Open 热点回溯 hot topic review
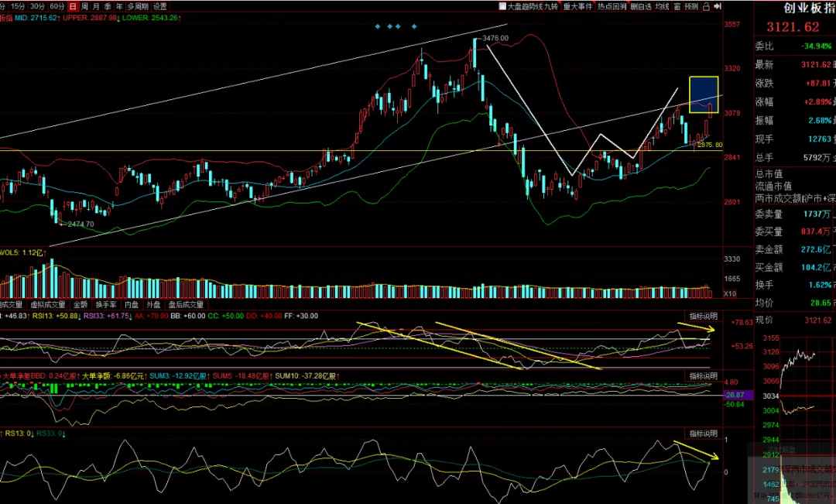This screenshot has height=504, width=836. tap(612, 6)
